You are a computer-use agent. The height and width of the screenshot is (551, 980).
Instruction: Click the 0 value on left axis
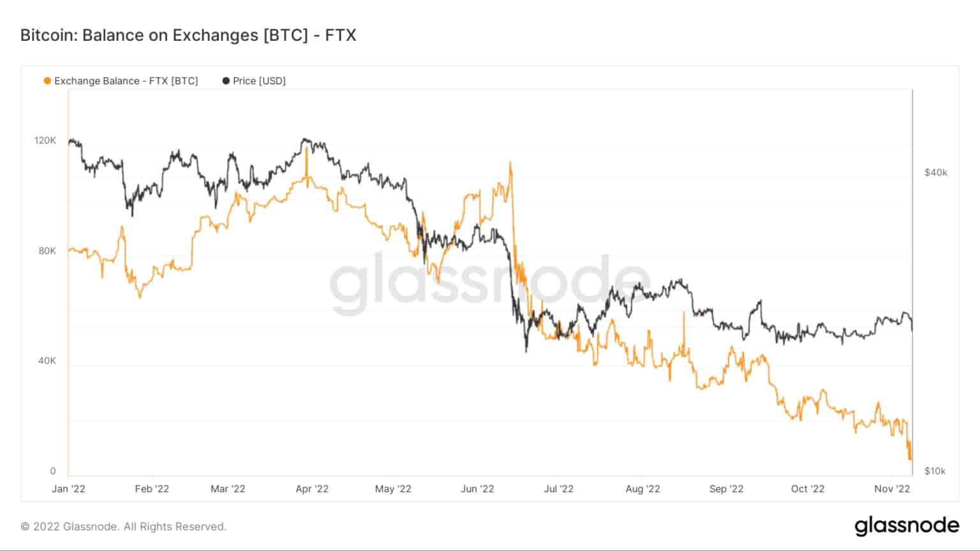53,471
